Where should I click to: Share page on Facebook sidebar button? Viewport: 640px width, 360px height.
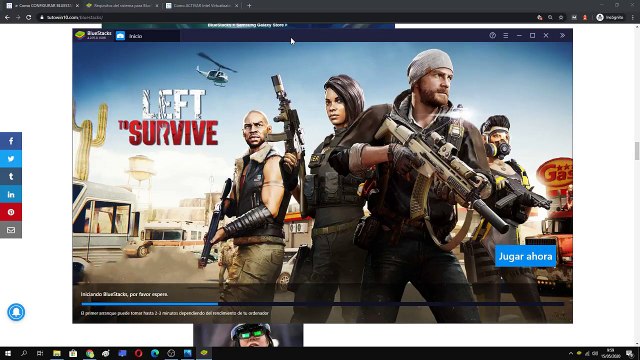pyautogui.click(x=11, y=141)
